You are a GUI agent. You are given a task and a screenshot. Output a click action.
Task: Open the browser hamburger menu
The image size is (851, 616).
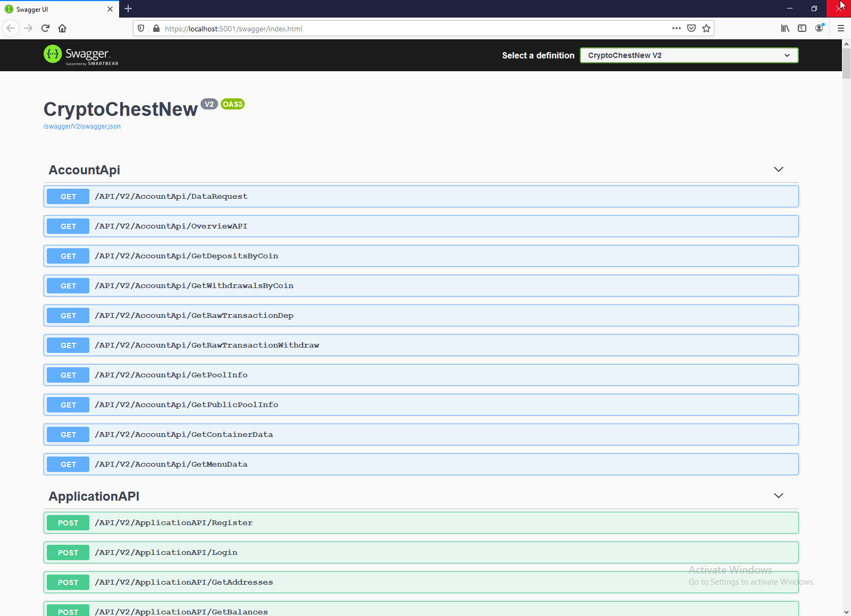point(841,28)
